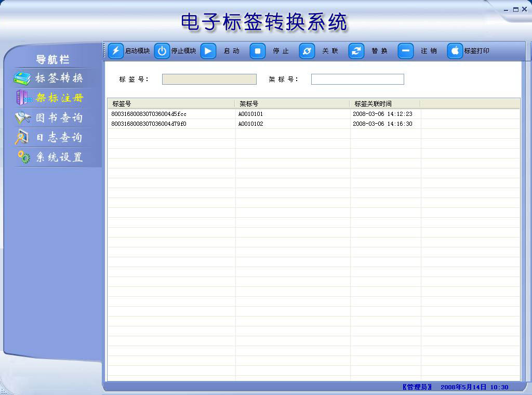The image size is (532, 395).
Task: Click shelf number A0010102 cell
Action: (x=251, y=124)
